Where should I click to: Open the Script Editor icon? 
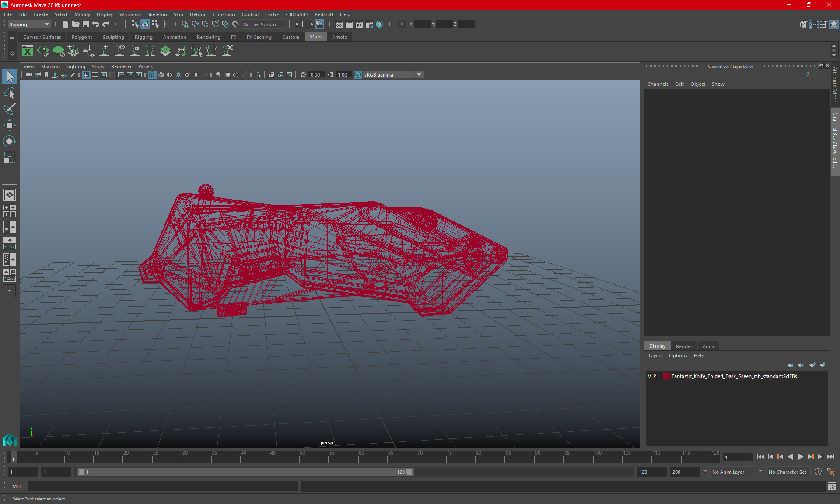click(832, 486)
